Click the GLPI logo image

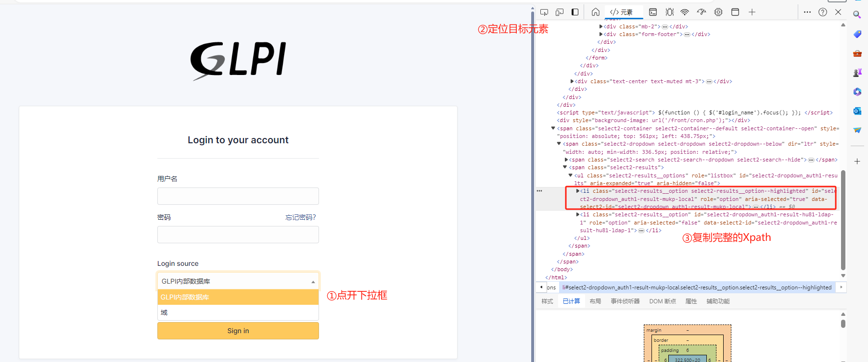tap(238, 60)
